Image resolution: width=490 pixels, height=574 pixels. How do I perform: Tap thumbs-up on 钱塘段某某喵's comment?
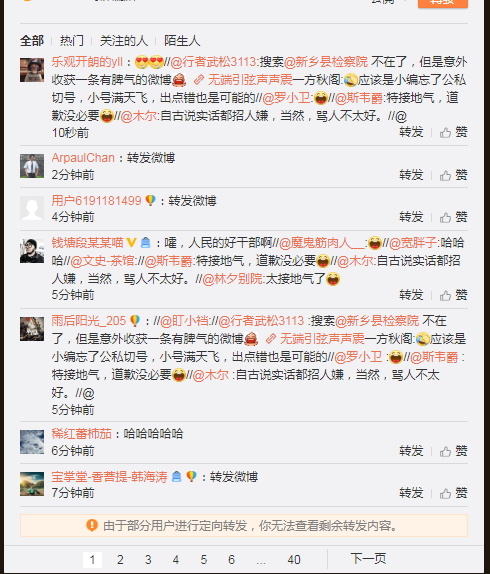point(445,295)
